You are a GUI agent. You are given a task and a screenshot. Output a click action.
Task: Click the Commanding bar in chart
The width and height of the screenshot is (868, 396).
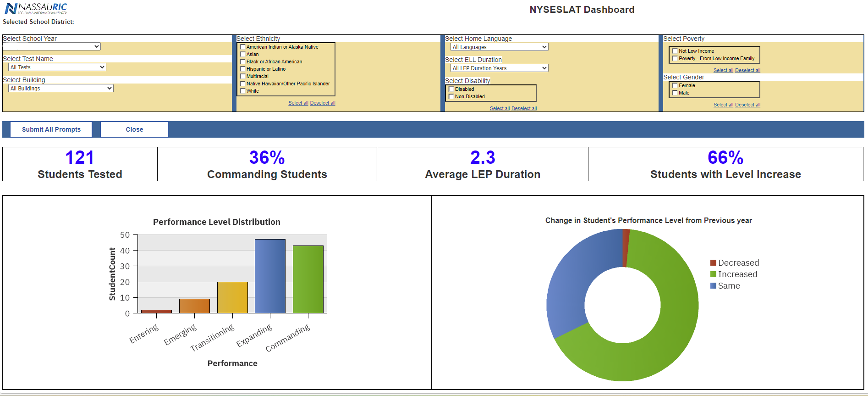pyautogui.click(x=308, y=279)
